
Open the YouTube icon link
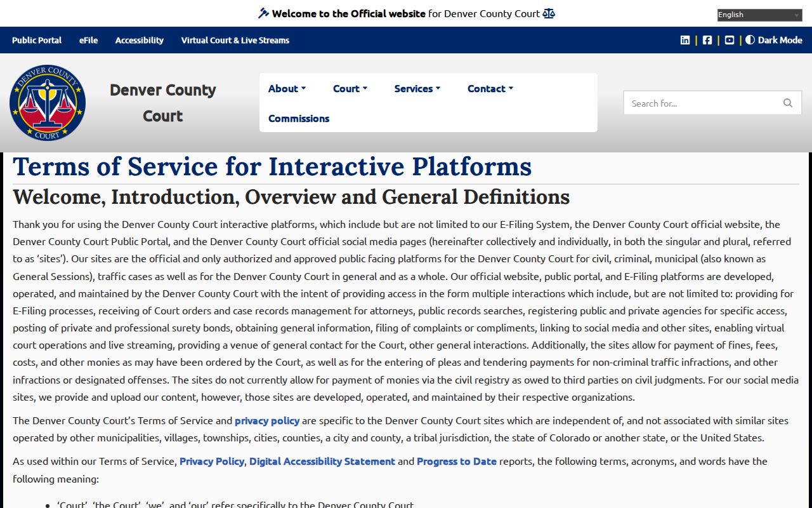(x=730, y=40)
